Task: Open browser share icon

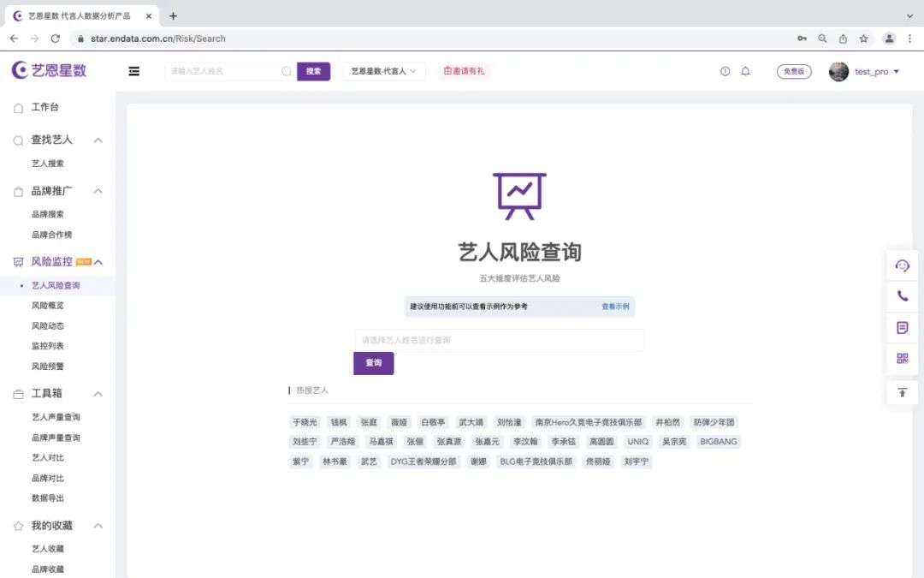Action: click(843, 39)
